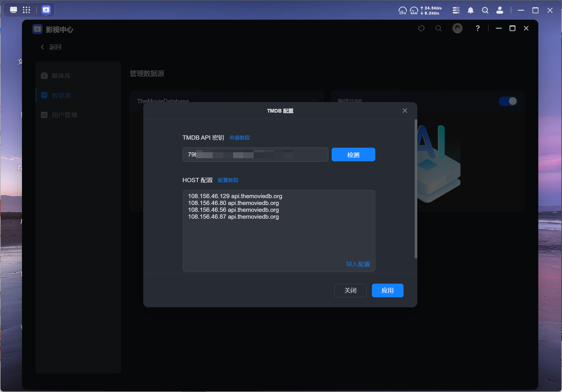Select 媒体库 in the sidebar

pos(61,76)
